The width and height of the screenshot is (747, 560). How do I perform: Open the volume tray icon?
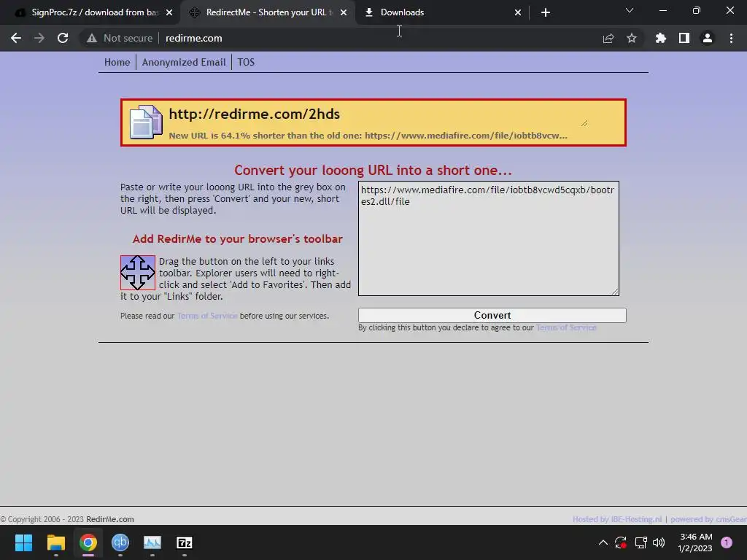click(659, 542)
